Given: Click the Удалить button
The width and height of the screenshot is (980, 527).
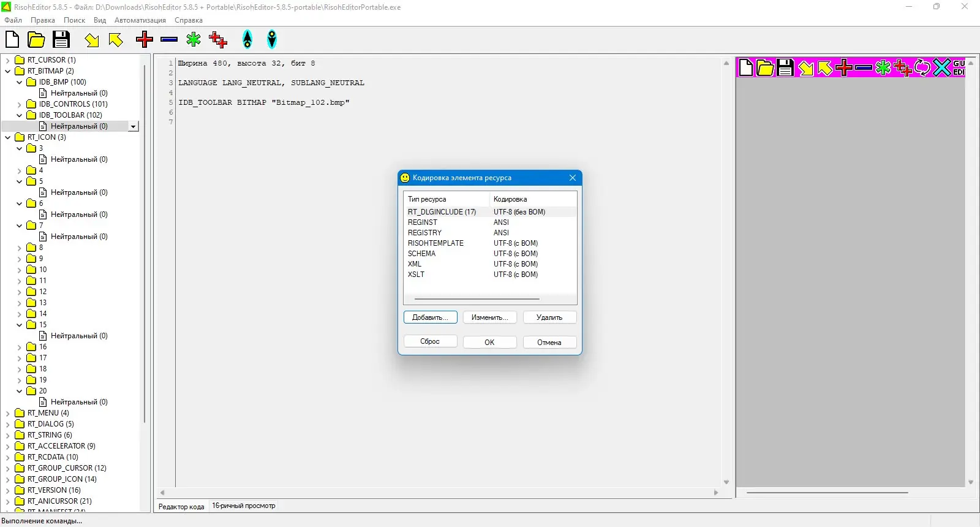Looking at the screenshot, I should [x=549, y=317].
